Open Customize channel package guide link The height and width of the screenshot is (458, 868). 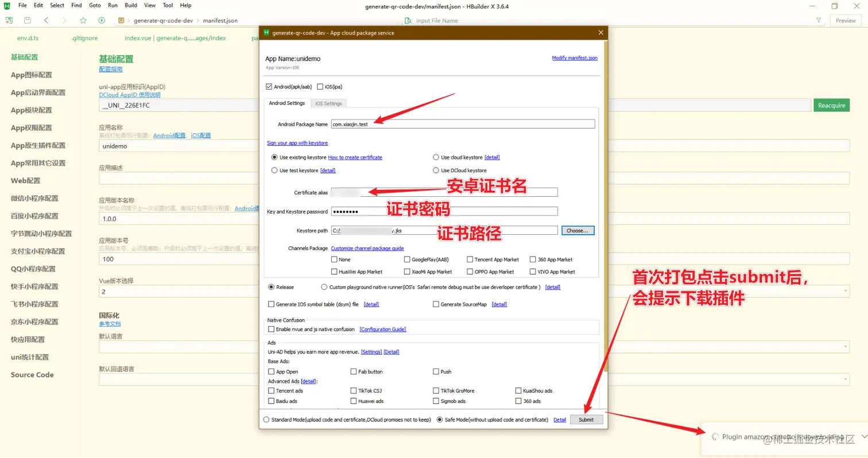click(367, 248)
